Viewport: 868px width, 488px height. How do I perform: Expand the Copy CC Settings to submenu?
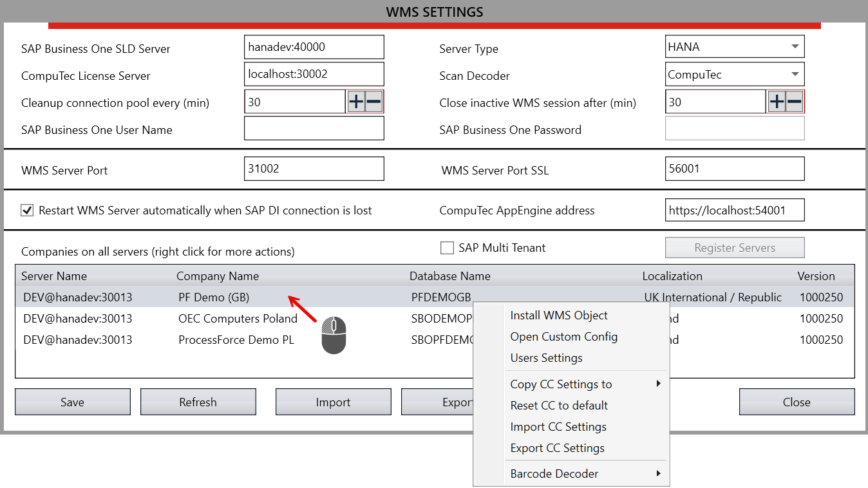pyautogui.click(x=659, y=384)
